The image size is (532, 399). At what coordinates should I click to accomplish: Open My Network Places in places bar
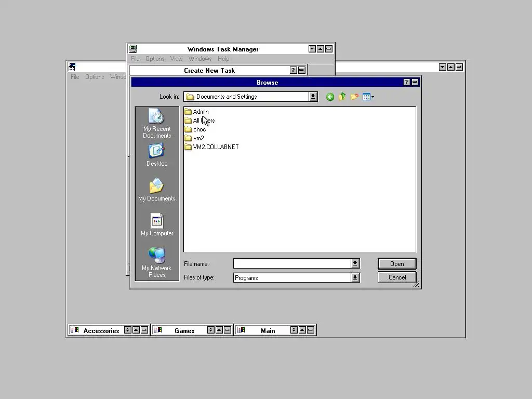pyautogui.click(x=157, y=262)
